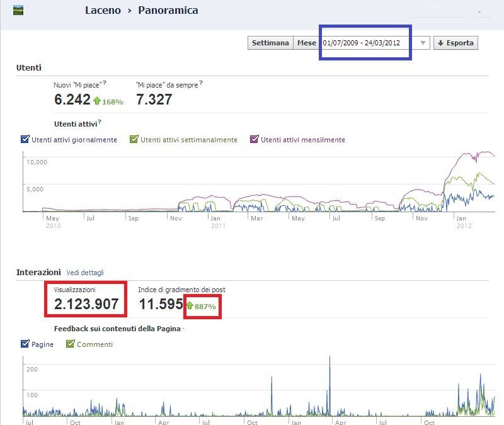Select the Mese view tab
Screen dimensions: 504x425
(307, 43)
